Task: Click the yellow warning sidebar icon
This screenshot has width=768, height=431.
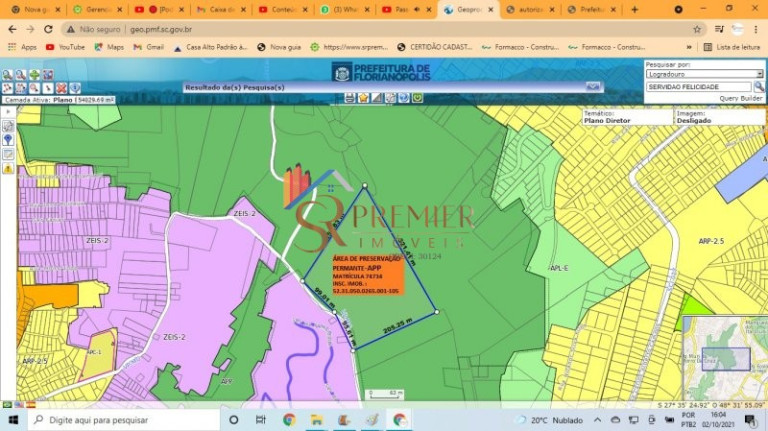Action: coord(8,168)
